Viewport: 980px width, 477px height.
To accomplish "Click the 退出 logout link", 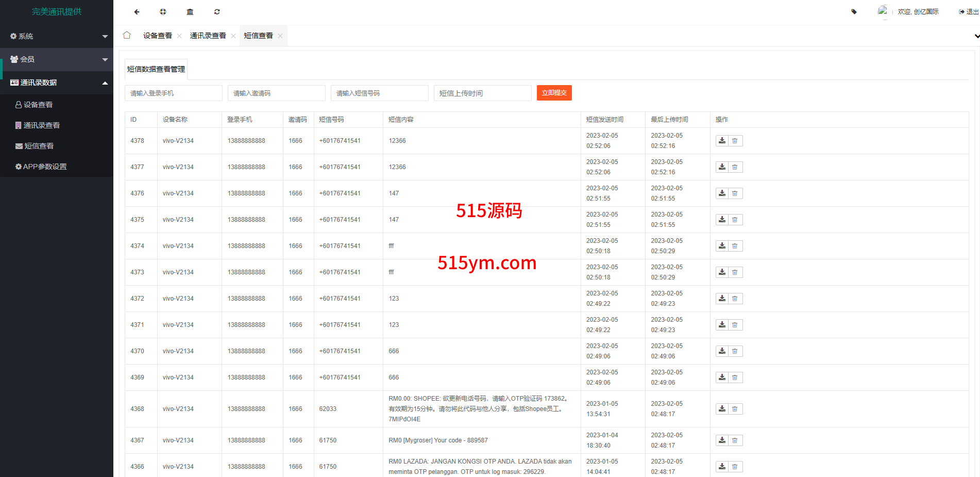I will [x=969, y=12].
